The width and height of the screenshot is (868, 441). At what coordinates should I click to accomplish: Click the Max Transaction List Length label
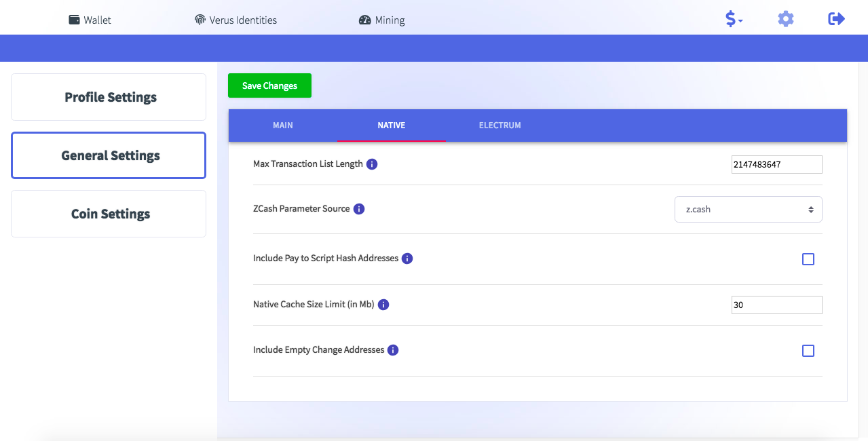[x=308, y=164]
